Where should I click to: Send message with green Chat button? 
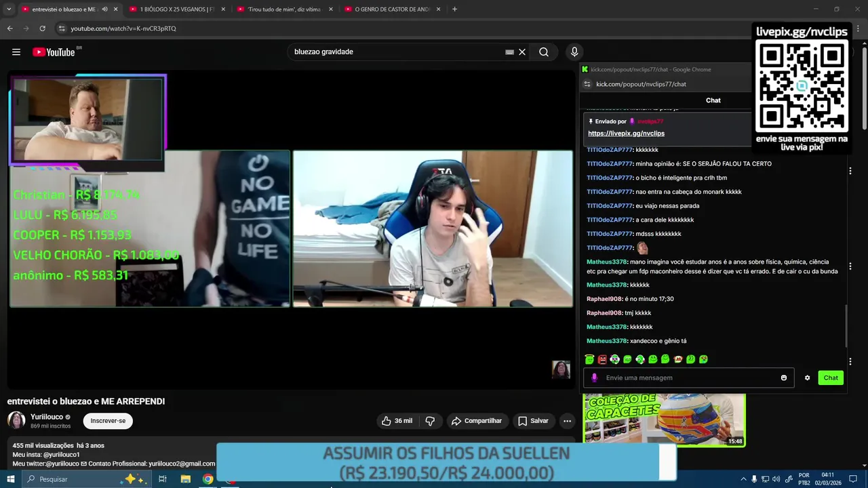[831, 378]
